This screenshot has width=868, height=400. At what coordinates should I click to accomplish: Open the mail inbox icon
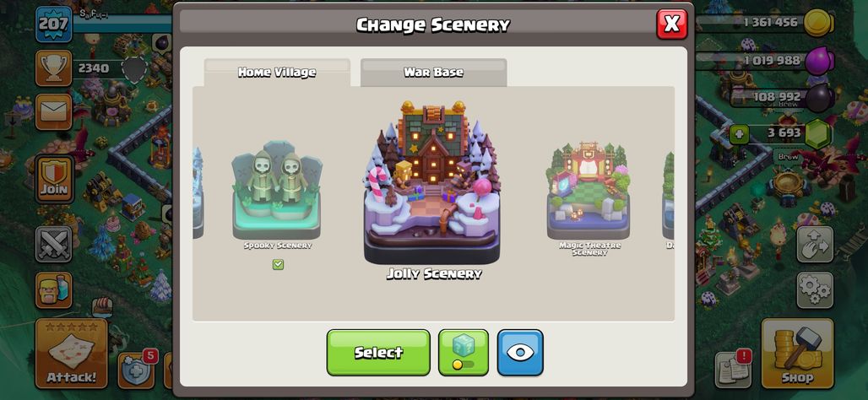click(x=54, y=111)
